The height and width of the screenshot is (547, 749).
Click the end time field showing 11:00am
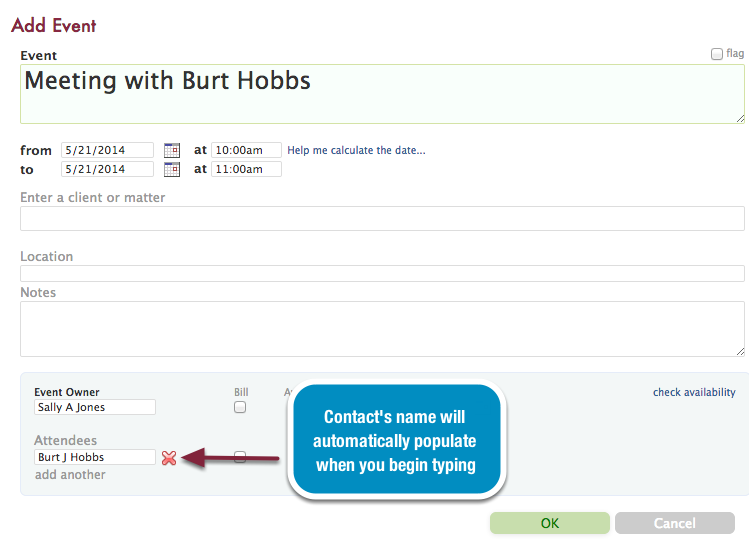246,169
